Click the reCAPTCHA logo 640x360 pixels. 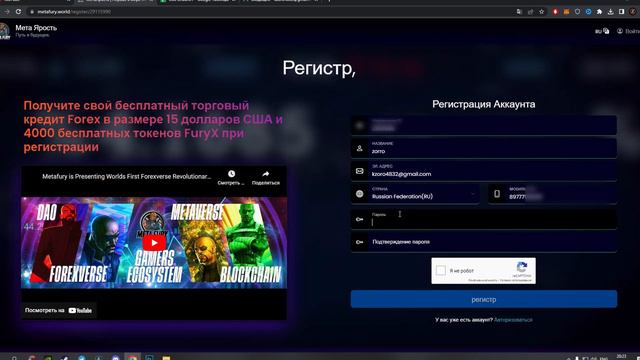point(522,267)
